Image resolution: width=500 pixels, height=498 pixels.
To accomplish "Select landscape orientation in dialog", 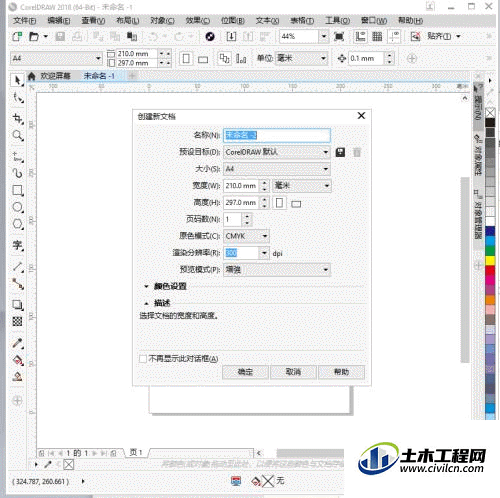I will [296, 204].
